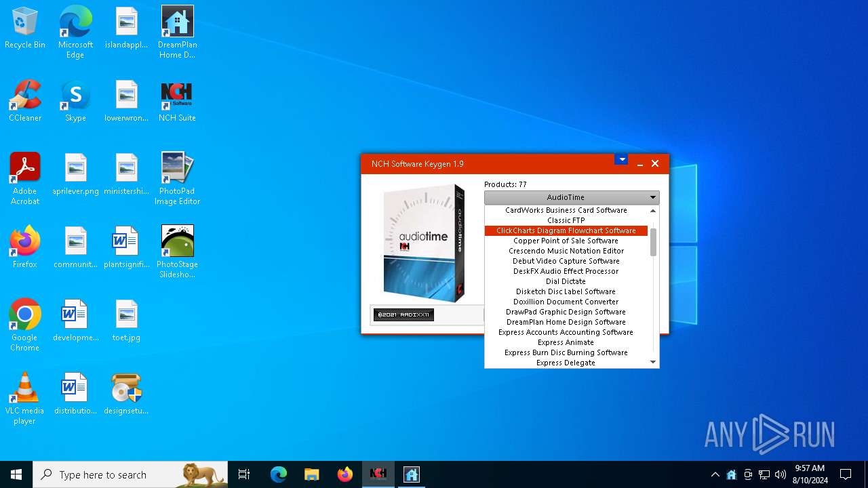Open VLC media player desktop shortcut
This screenshot has height=488, width=868.
click(25, 399)
